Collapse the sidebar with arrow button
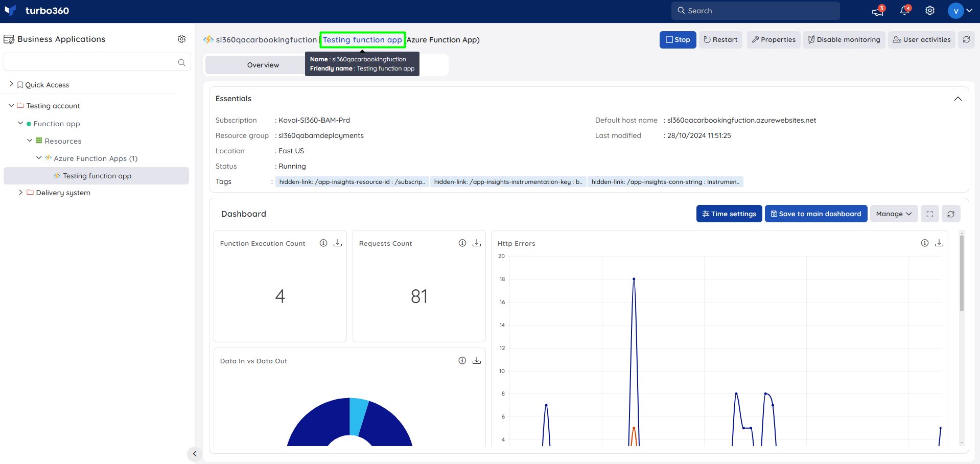Screen dimensions: 980x464 194,454
